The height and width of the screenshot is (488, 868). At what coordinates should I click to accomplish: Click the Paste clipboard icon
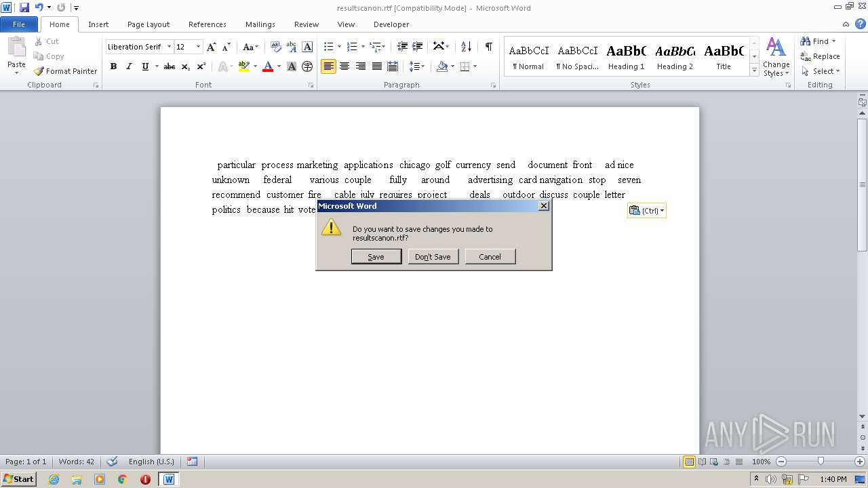coord(16,47)
